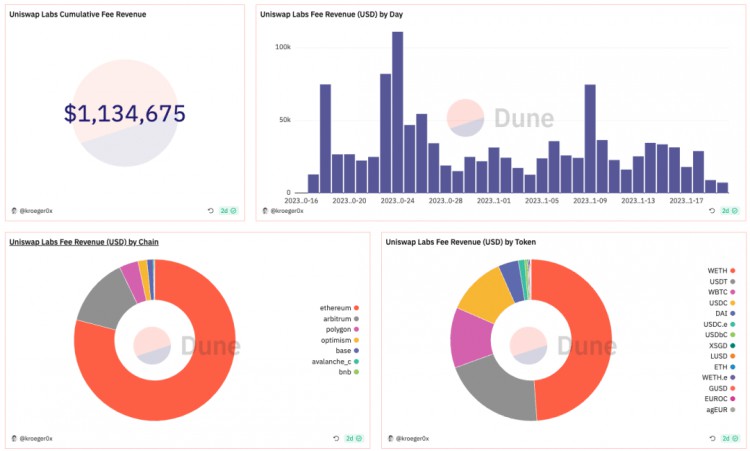Click the 2023..1-13 x-axis date label
The height and width of the screenshot is (451, 750).
pos(638,201)
